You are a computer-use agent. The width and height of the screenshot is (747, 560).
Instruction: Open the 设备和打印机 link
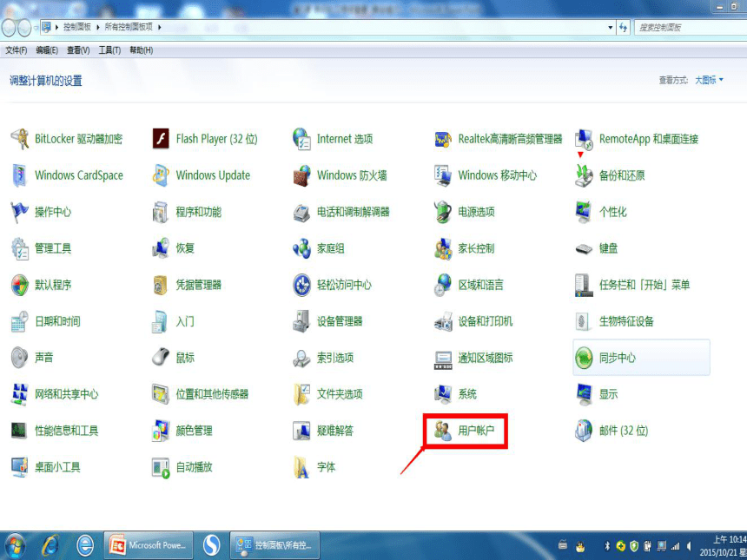click(486, 321)
